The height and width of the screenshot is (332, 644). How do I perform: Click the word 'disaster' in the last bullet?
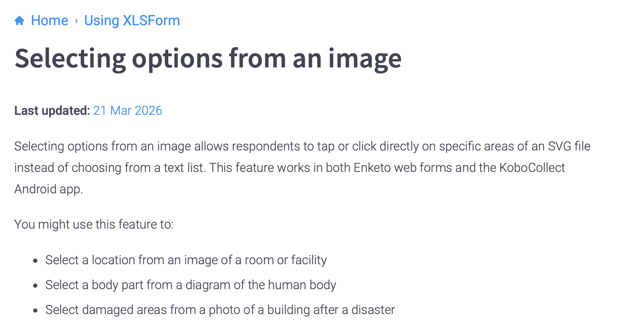pyautogui.click(x=373, y=310)
